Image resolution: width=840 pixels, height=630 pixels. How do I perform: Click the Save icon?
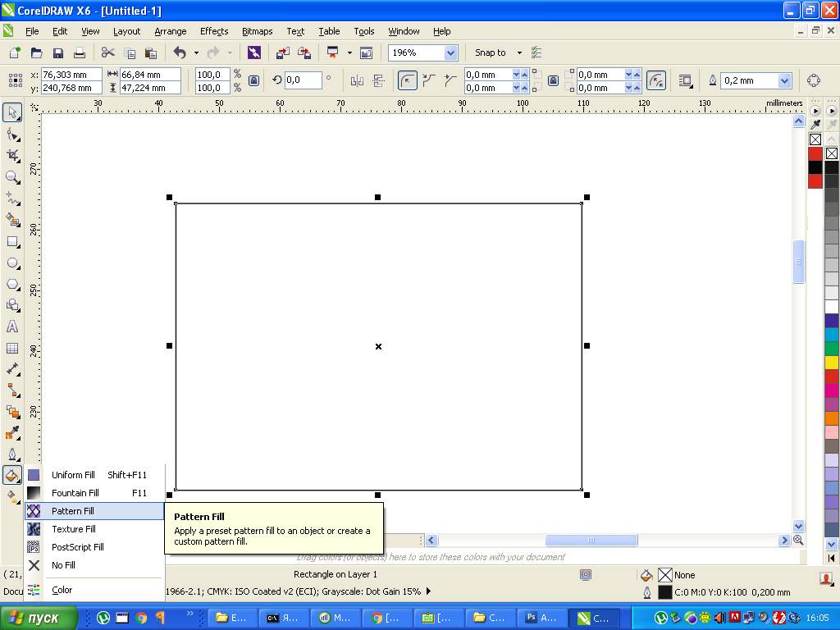[58, 52]
